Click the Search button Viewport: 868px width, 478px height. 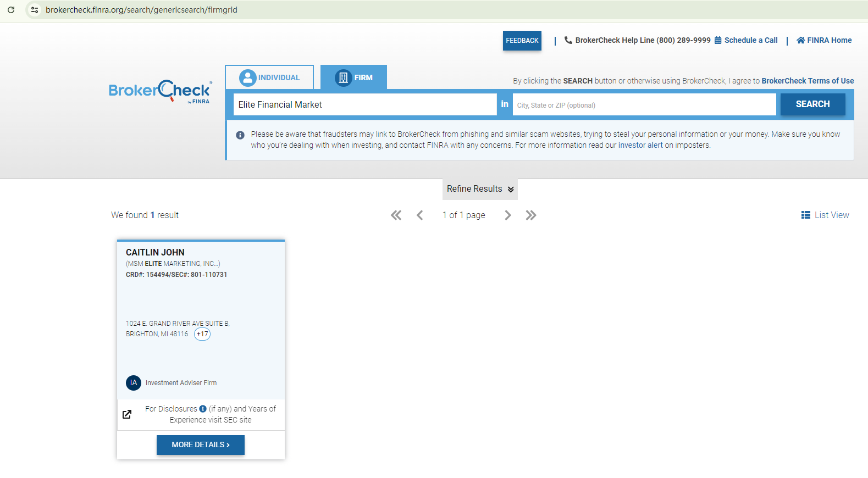813,104
